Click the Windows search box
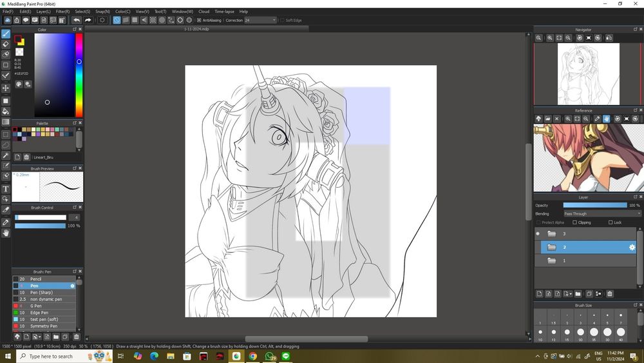Image resolution: width=644 pixels, height=363 pixels. coord(64,356)
